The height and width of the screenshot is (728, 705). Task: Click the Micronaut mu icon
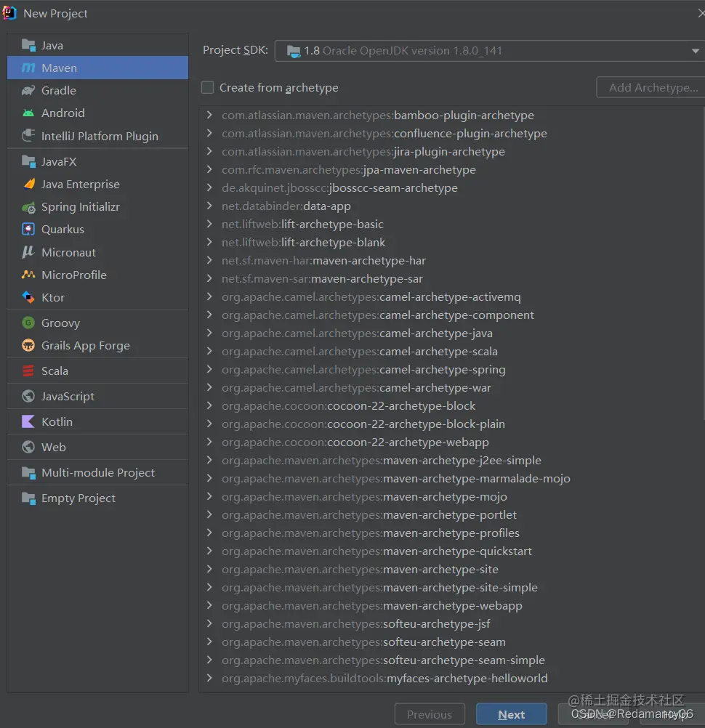[x=28, y=252]
